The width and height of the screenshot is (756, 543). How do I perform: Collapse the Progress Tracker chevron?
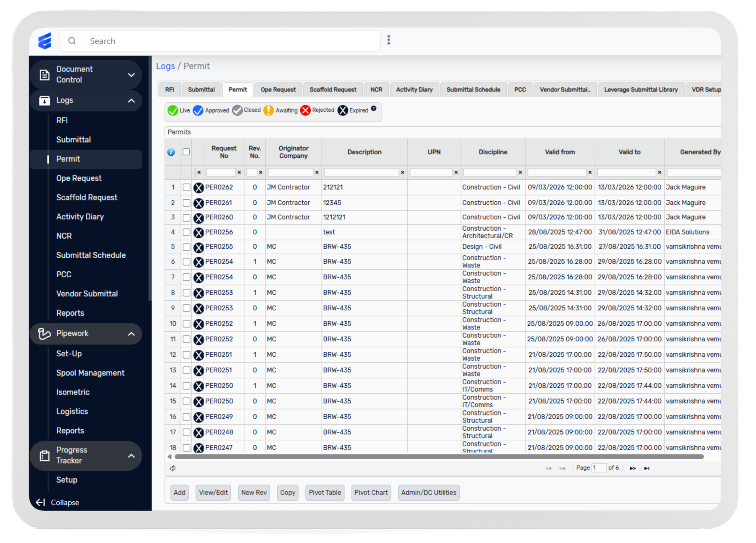(131, 456)
